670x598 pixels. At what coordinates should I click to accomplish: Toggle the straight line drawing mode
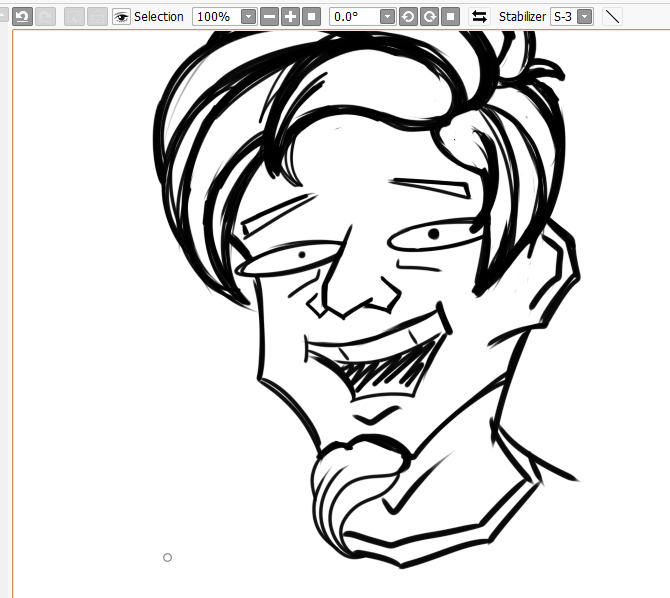click(x=612, y=17)
